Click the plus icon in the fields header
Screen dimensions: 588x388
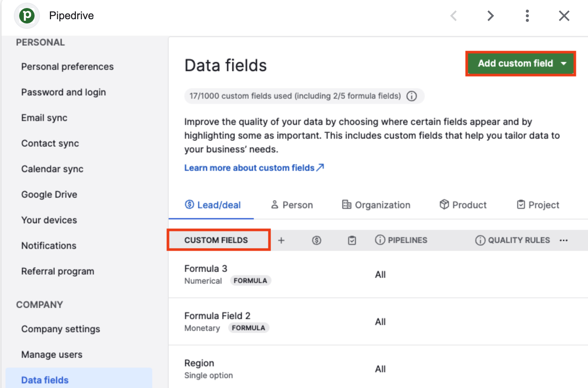point(281,240)
